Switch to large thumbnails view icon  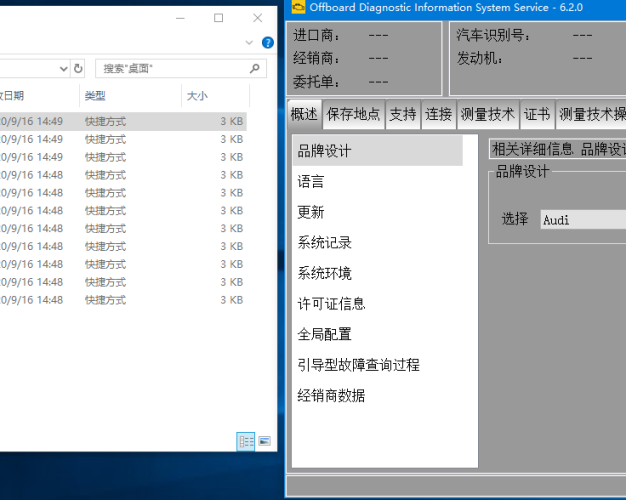coord(264,441)
